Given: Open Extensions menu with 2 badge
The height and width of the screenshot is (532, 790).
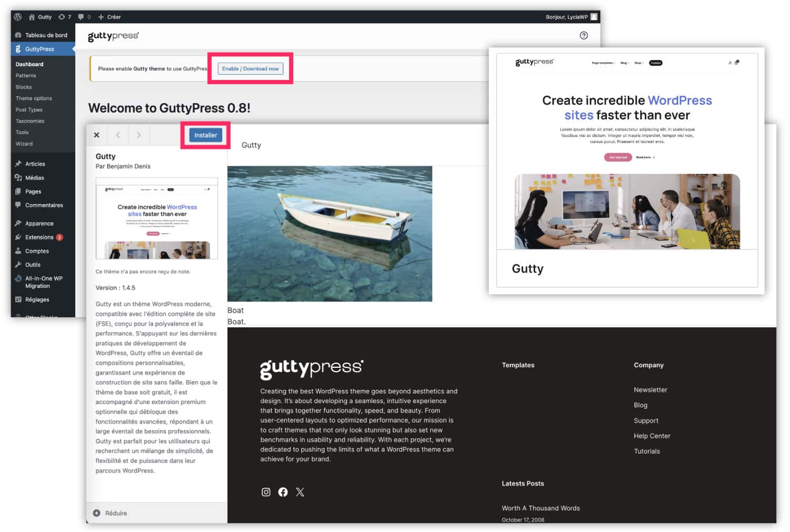Looking at the screenshot, I should pyautogui.click(x=39, y=237).
